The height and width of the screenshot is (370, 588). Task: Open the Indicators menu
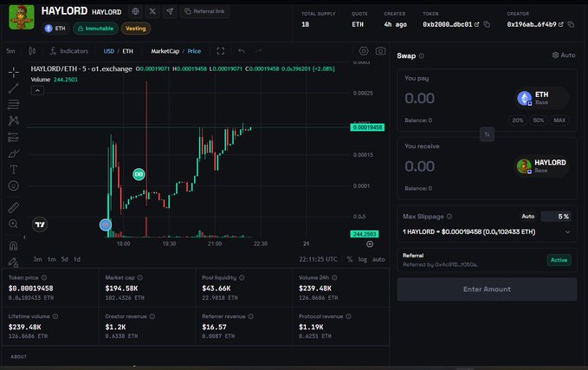69,51
